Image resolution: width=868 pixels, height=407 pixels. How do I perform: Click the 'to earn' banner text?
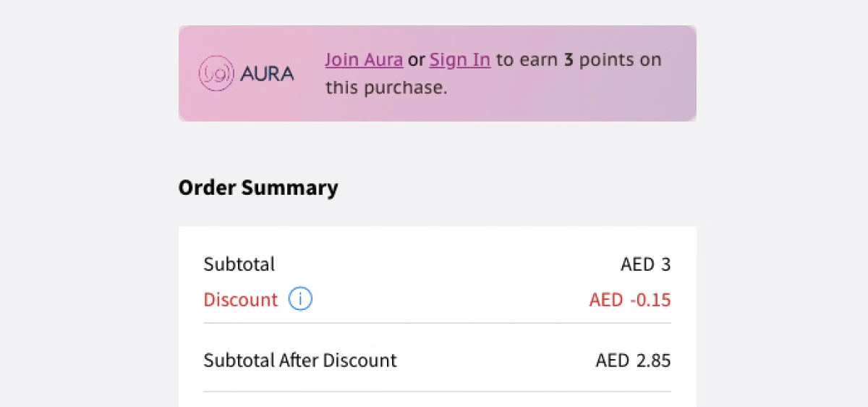[x=527, y=59]
